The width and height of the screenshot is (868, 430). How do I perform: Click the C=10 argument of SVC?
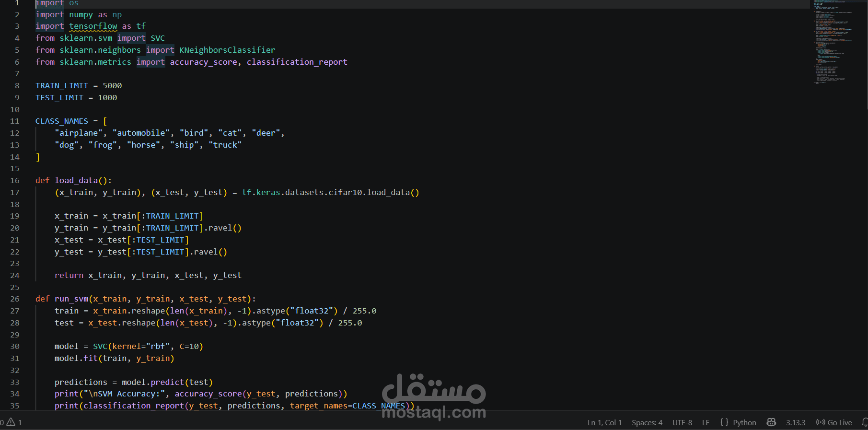189,347
